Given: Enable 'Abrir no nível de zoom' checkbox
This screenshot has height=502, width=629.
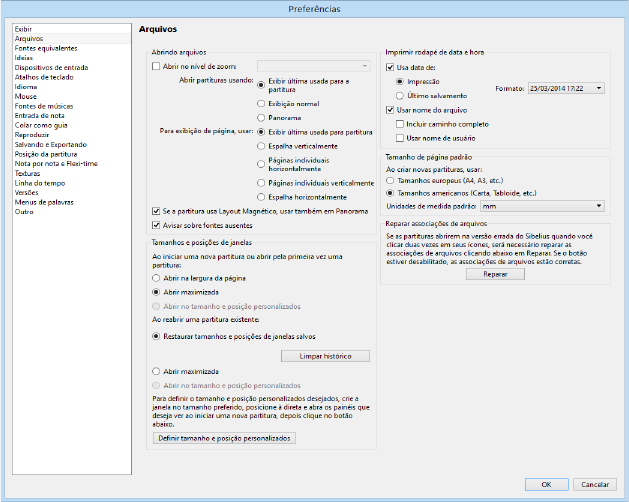Looking at the screenshot, I should pyautogui.click(x=156, y=66).
